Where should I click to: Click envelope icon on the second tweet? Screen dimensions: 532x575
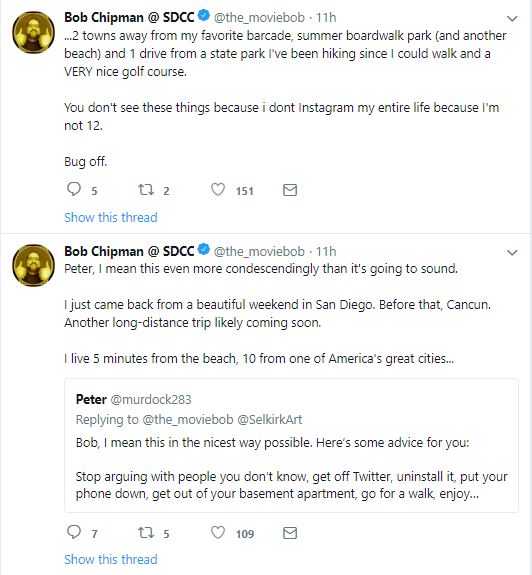tap(290, 533)
